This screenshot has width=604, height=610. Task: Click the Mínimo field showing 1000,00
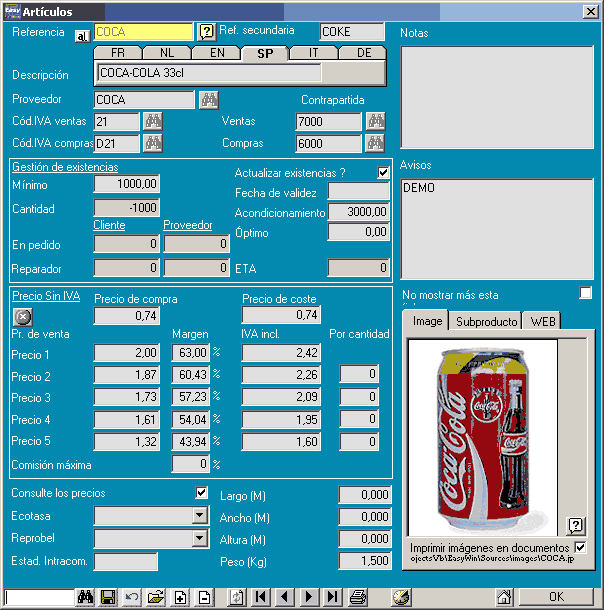point(126,184)
